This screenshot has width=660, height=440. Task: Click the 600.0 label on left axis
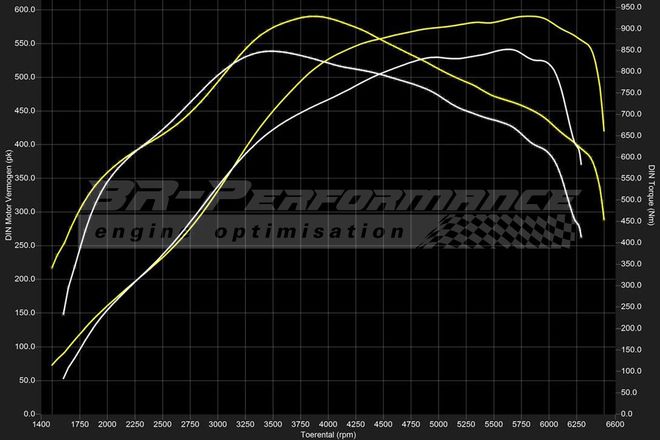pos(24,9)
